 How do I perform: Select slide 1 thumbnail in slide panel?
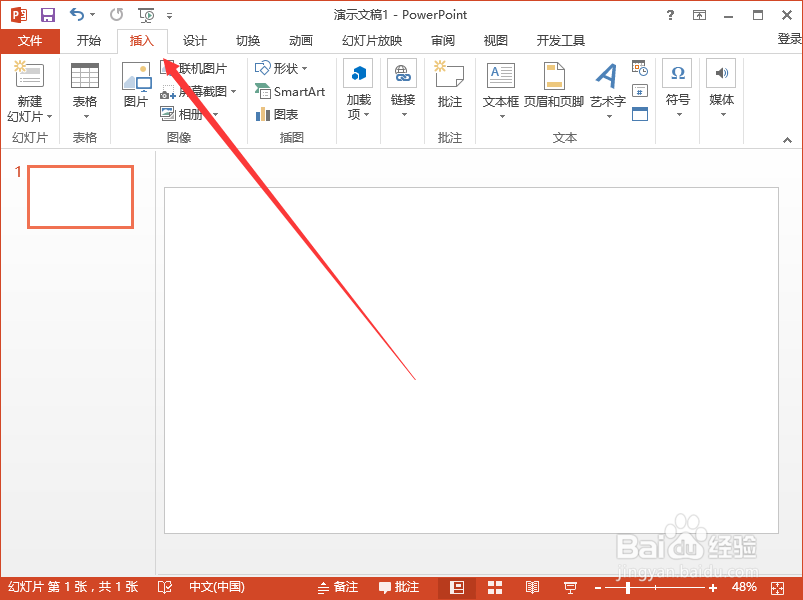click(80, 197)
